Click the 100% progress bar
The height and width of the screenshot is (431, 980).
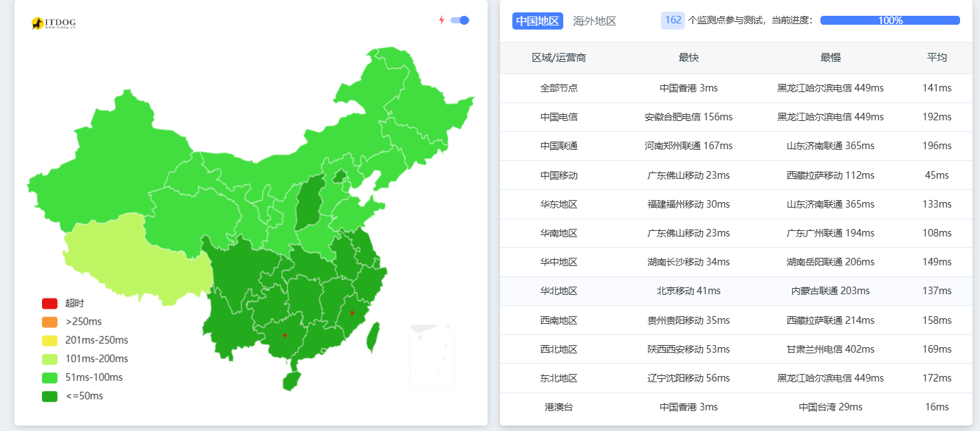click(890, 21)
